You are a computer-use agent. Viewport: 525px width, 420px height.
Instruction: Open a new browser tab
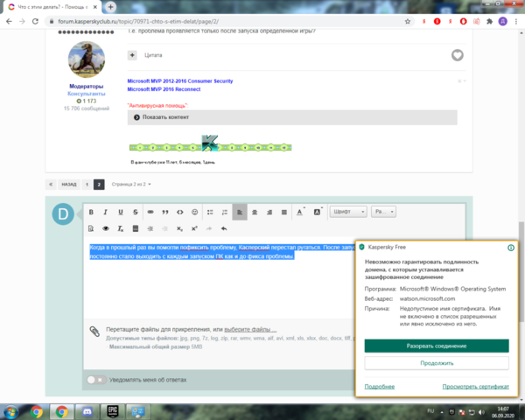tap(110, 7)
